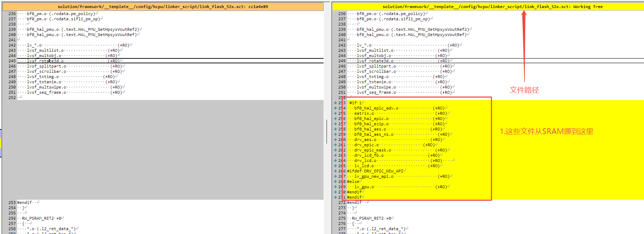Click the bf0_hal_epic_adv.o line in right pane
Image resolution: width=644 pixels, height=234 pixels.
[376, 108]
